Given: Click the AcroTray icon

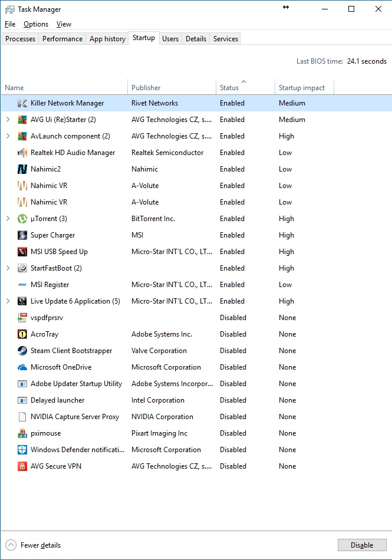Looking at the screenshot, I should pyautogui.click(x=22, y=334).
